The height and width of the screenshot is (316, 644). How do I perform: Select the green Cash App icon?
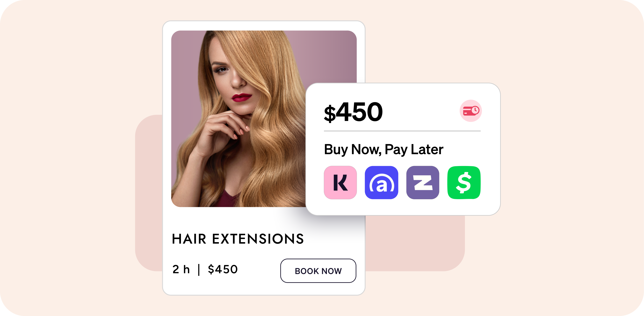(464, 182)
